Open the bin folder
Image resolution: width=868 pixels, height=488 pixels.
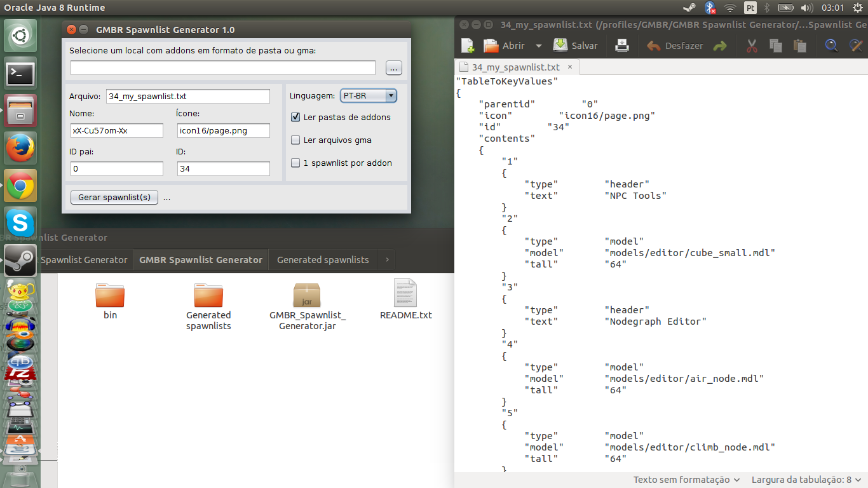pos(110,295)
